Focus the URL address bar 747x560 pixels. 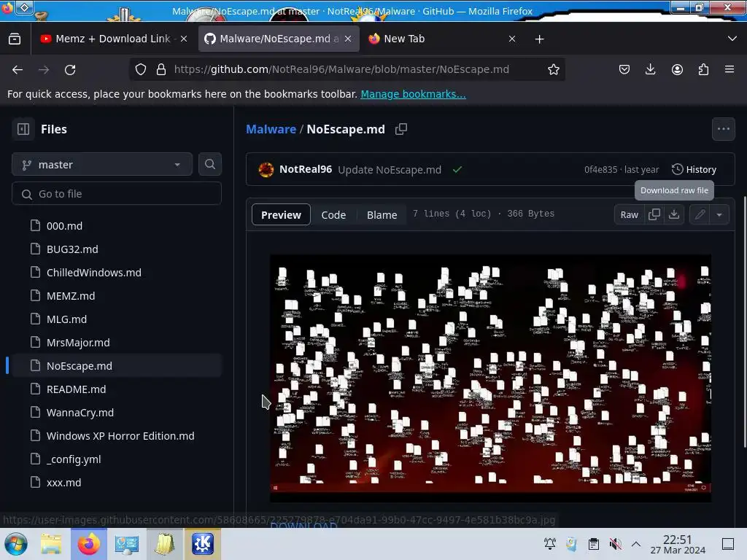[x=341, y=69]
